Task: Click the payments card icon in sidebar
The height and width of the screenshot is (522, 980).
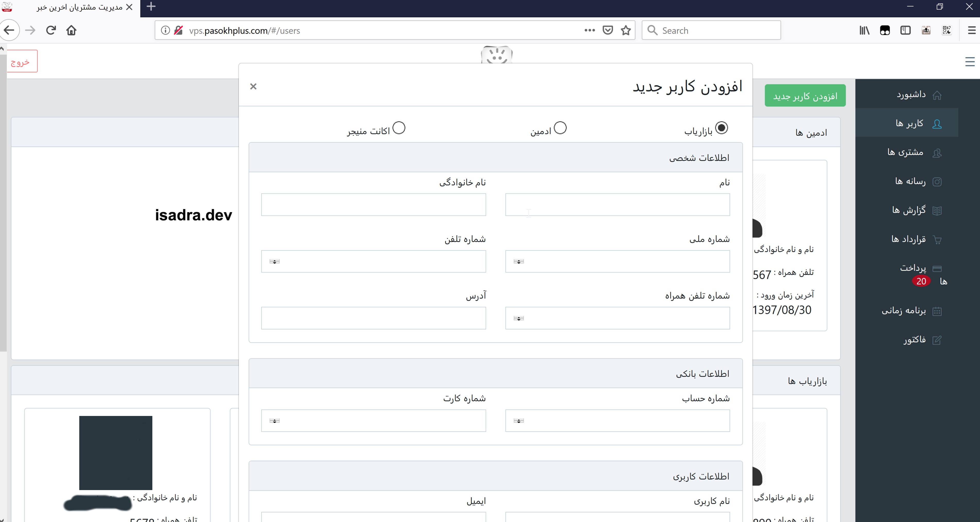Action: click(x=937, y=269)
